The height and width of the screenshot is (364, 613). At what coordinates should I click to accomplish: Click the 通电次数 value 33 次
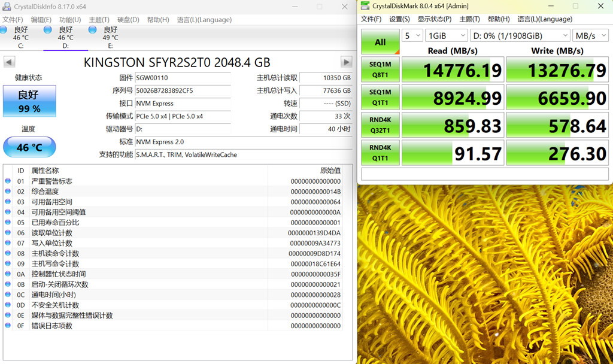tap(326, 116)
